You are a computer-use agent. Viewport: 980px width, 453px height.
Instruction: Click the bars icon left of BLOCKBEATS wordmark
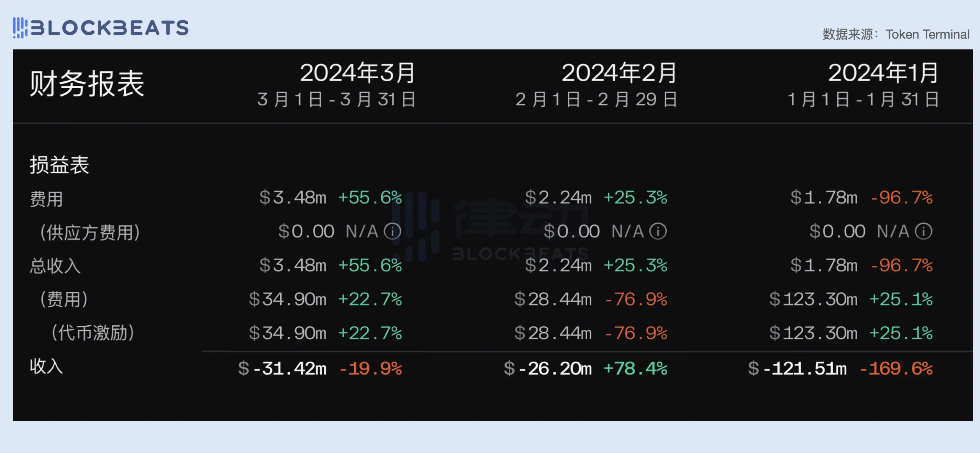click(x=21, y=27)
